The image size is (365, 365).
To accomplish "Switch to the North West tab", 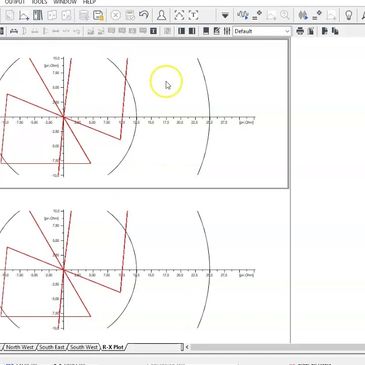I will [20, 347].
